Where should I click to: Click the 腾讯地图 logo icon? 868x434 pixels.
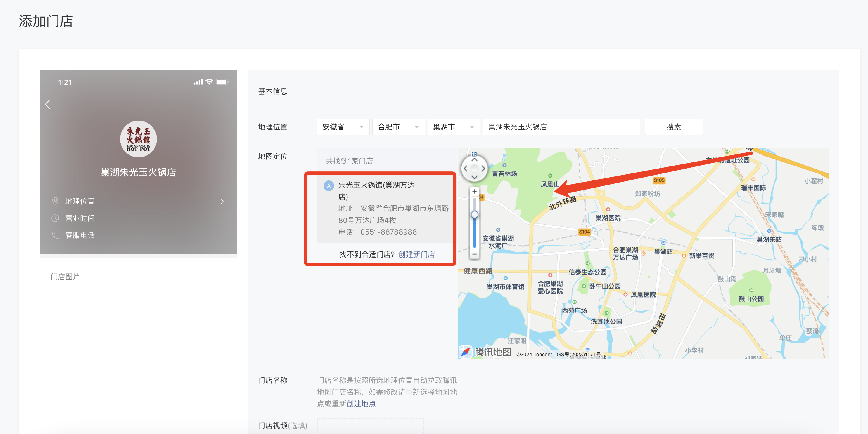[x=465, y=352]
